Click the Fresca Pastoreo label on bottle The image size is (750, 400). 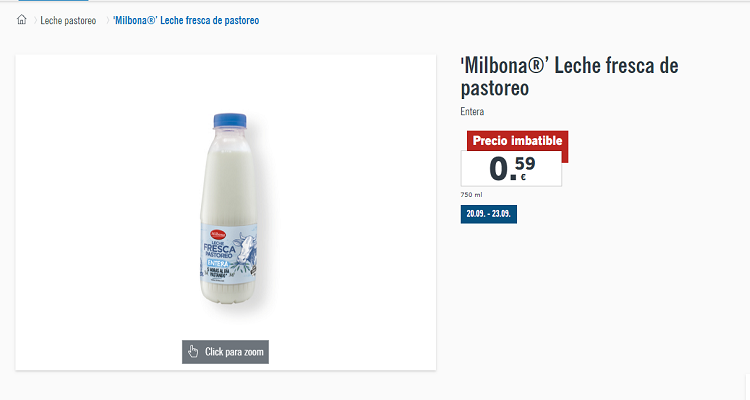pyautogui.click(x=219, y=250)
